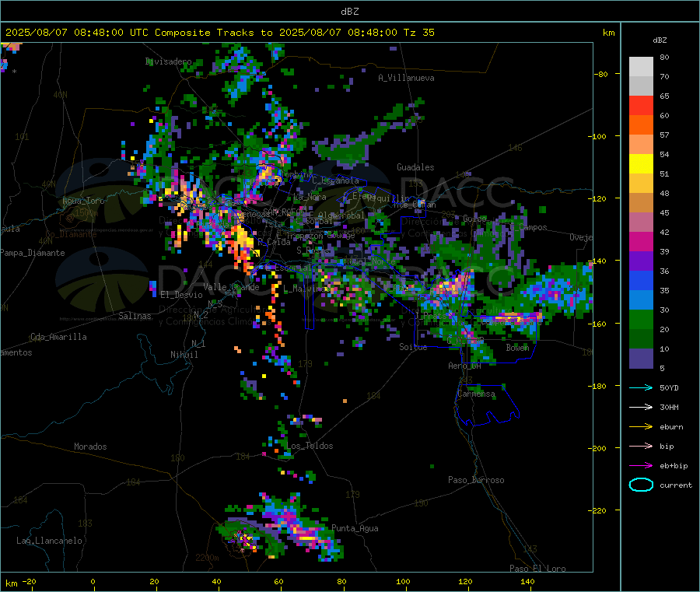Pick the light gray 70–80 dBZ swatch
This screenshot has width=700, height=592.
641,67
